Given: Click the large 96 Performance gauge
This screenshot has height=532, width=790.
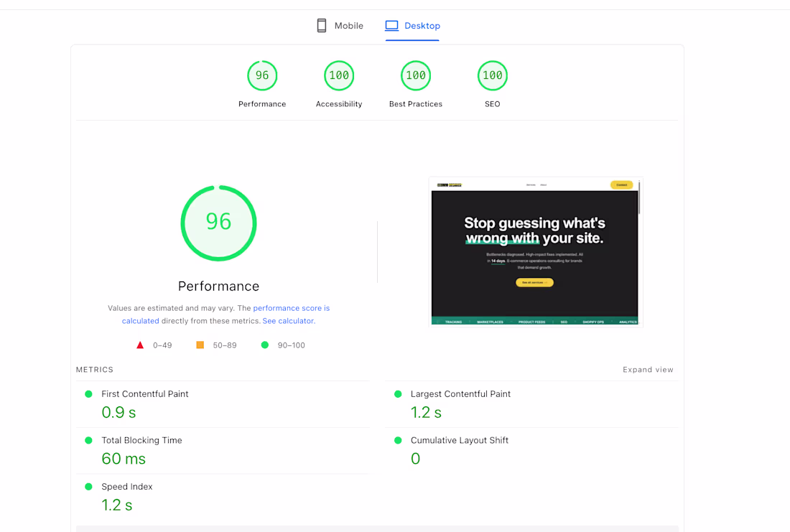Looking at the screenshot, I should tap(218, 223).
